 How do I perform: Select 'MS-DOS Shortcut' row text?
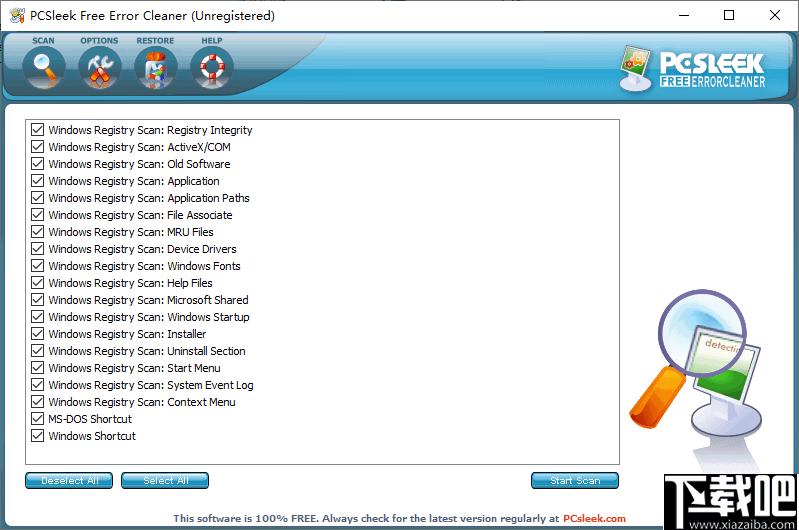point(90,419)
